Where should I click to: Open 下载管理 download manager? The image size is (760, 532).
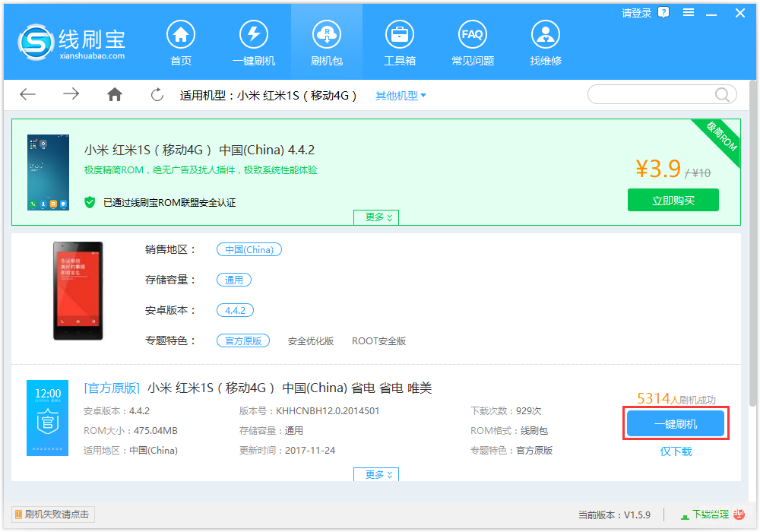tap(705, 515)
